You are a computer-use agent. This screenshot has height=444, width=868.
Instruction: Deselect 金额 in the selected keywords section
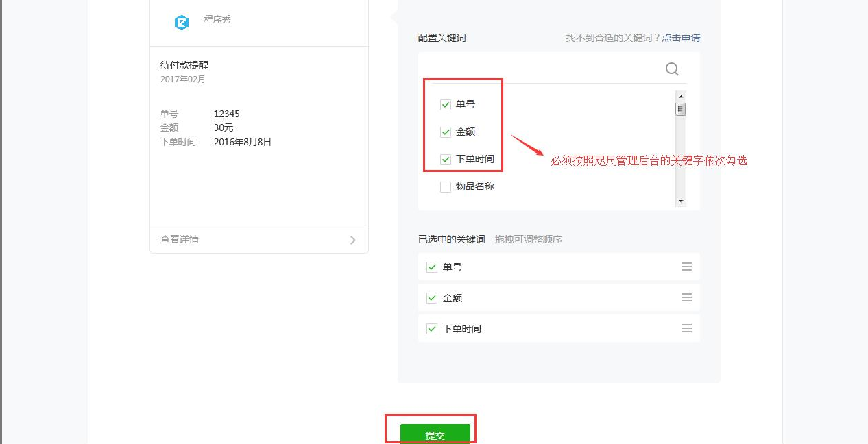click(x=432, y=298)
